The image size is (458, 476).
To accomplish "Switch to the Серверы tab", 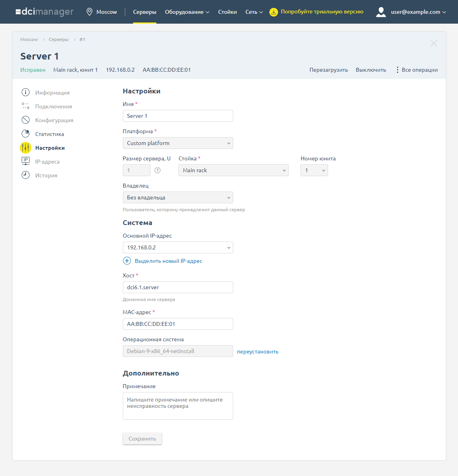I will tap(145, 12).
